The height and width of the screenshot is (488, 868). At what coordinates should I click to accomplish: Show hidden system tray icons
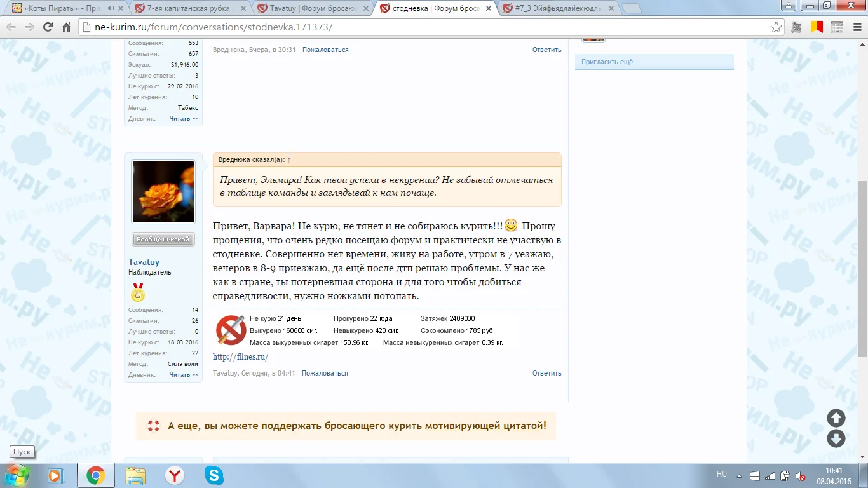pos(739,475)
